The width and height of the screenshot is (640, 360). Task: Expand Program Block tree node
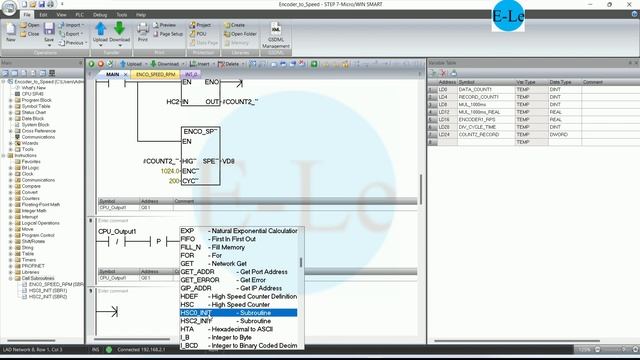11,100
